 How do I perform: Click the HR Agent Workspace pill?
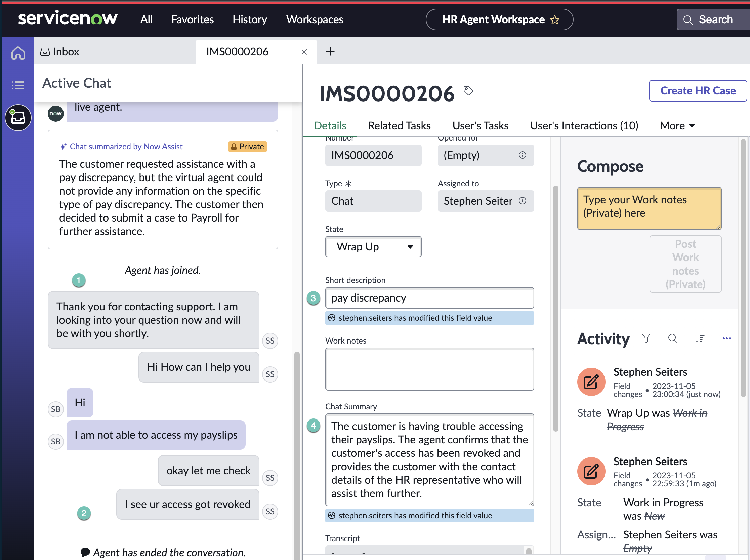point(499,19)
